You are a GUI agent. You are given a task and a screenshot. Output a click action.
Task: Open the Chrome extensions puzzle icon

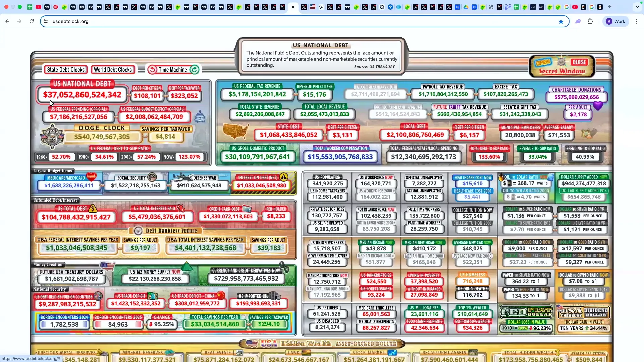[590, 21]
